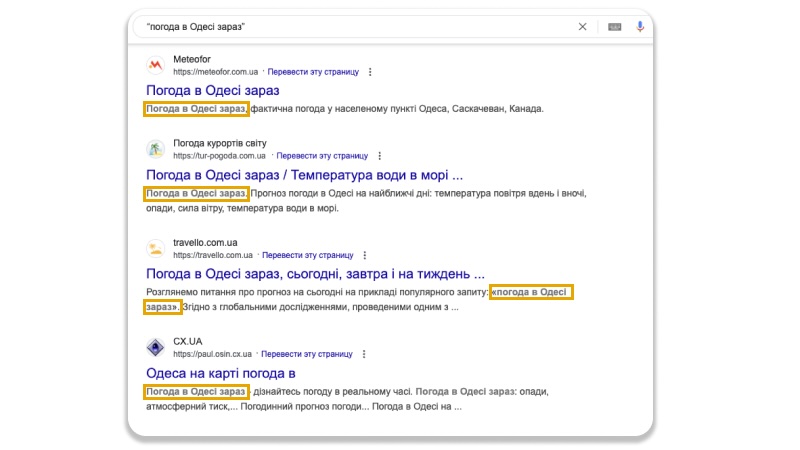The image size is (800, 450).
Task: Click the https://meteofor.com.ua URL
Action: 215,72
